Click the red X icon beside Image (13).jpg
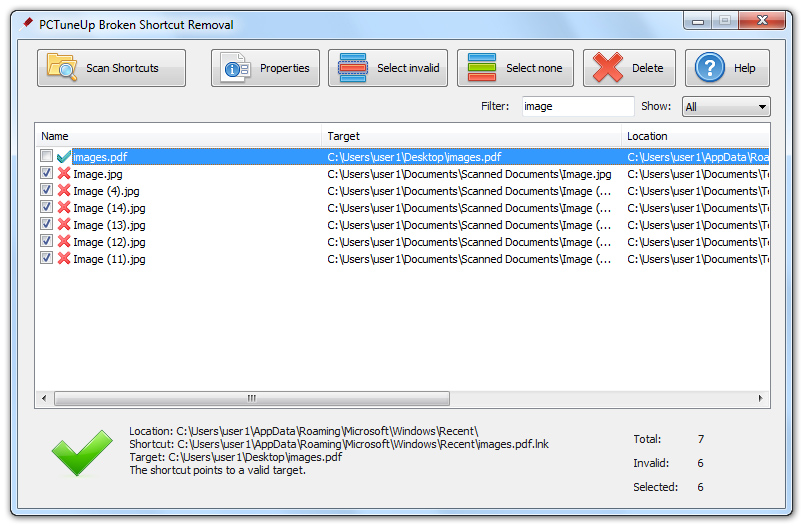 64,224
